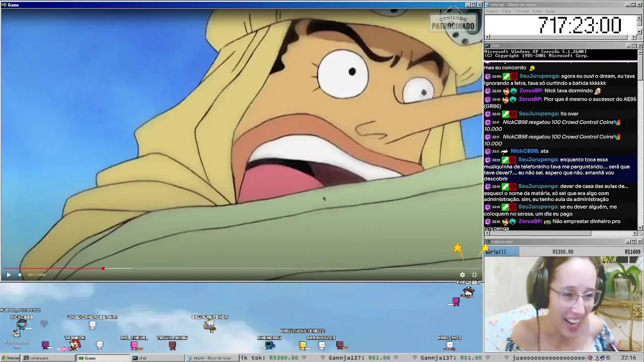
Task: Click the desktop computer icon under NICKCB98
Action: 17,334
